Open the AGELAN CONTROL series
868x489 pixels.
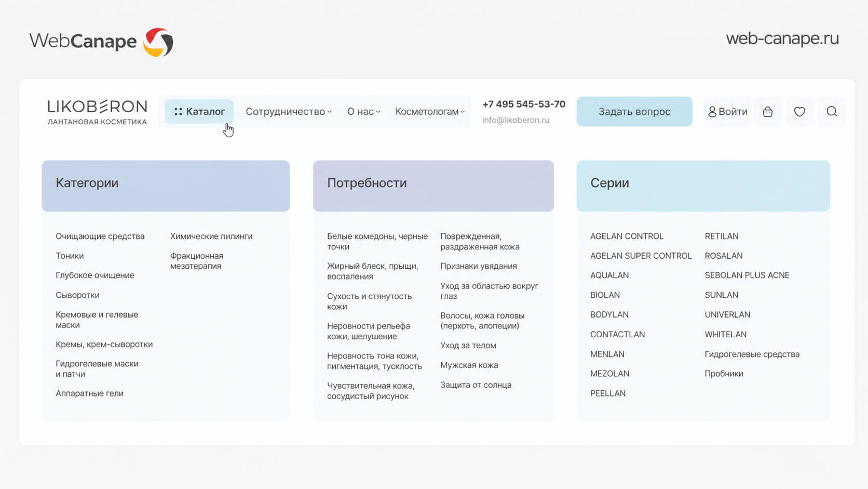click(627, 236)
